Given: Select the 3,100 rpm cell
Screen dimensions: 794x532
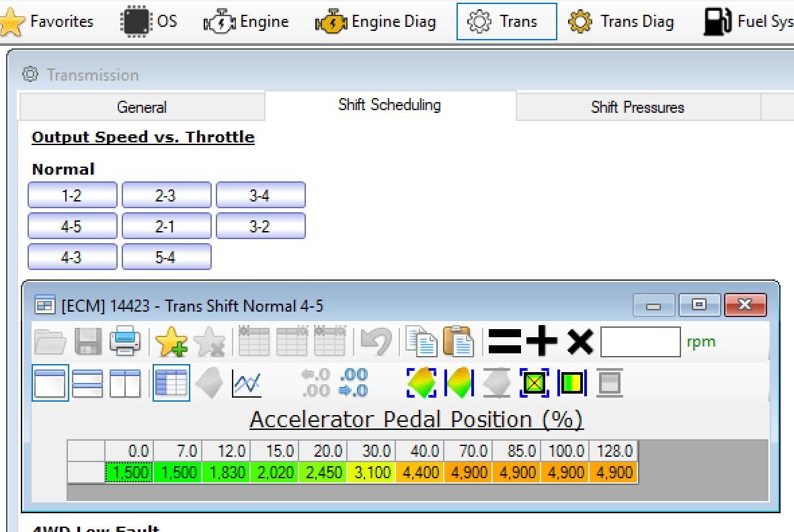Looking at the screenshot, I should pos(372,472).
